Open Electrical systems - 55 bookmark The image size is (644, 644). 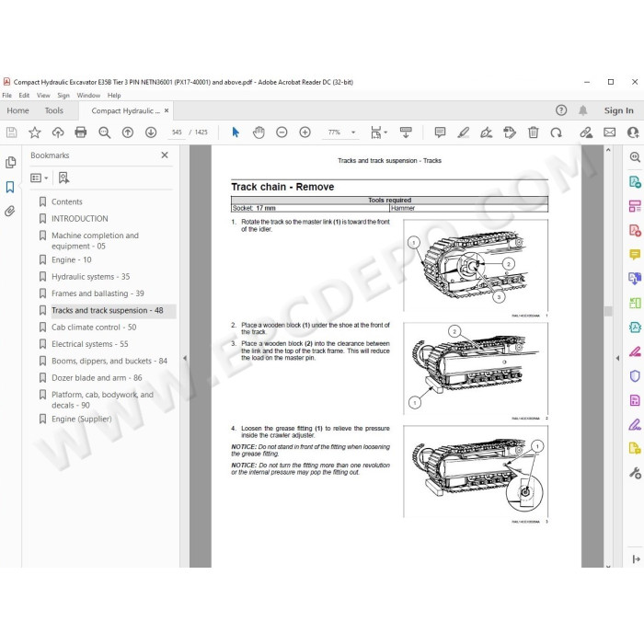tap(90, 344)
